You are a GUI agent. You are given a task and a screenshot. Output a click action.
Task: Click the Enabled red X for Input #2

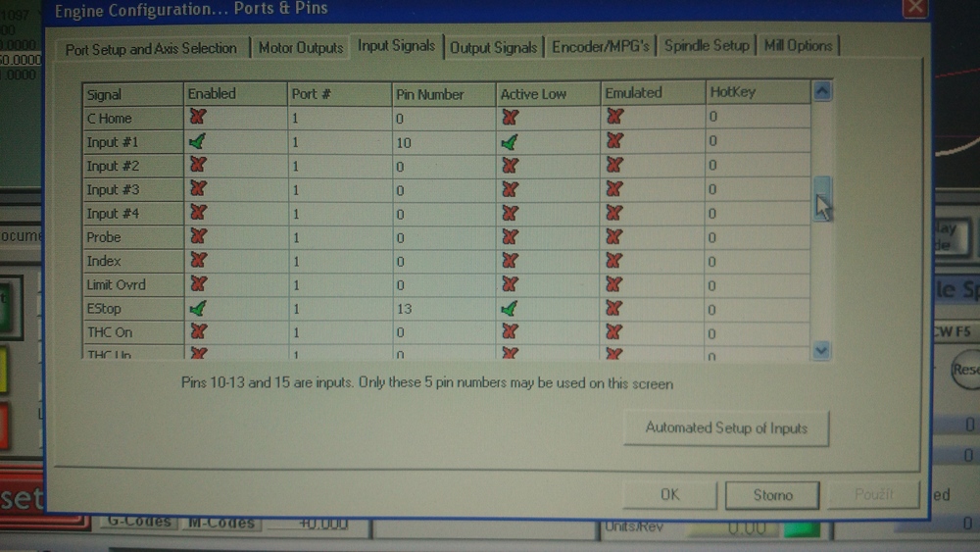(x=198, y=166)
